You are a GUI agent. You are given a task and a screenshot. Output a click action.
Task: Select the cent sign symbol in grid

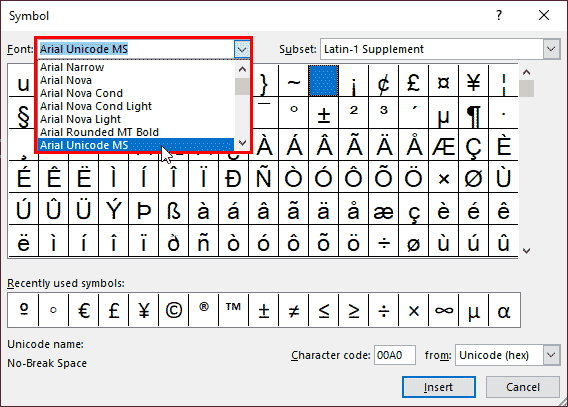384,81
